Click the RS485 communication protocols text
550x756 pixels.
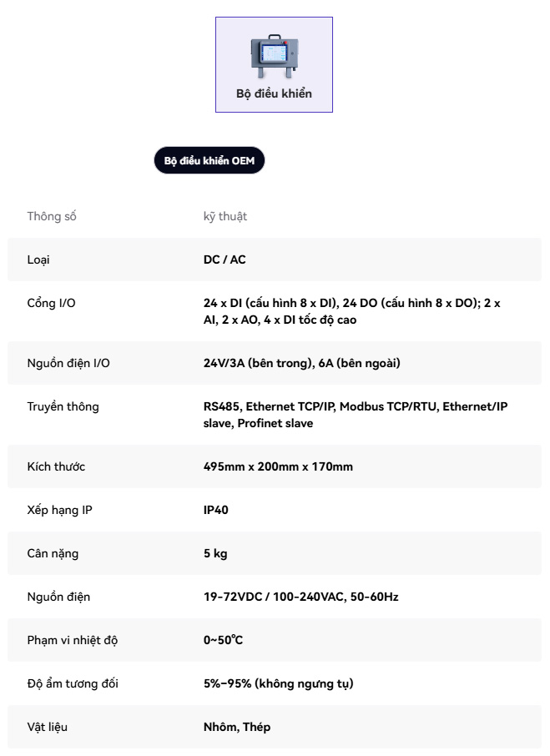pos(355,415)
